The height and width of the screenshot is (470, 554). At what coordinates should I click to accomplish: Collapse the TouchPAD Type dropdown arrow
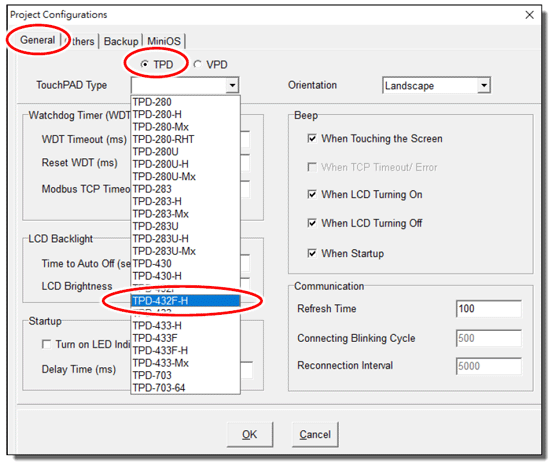pos(232,86)
